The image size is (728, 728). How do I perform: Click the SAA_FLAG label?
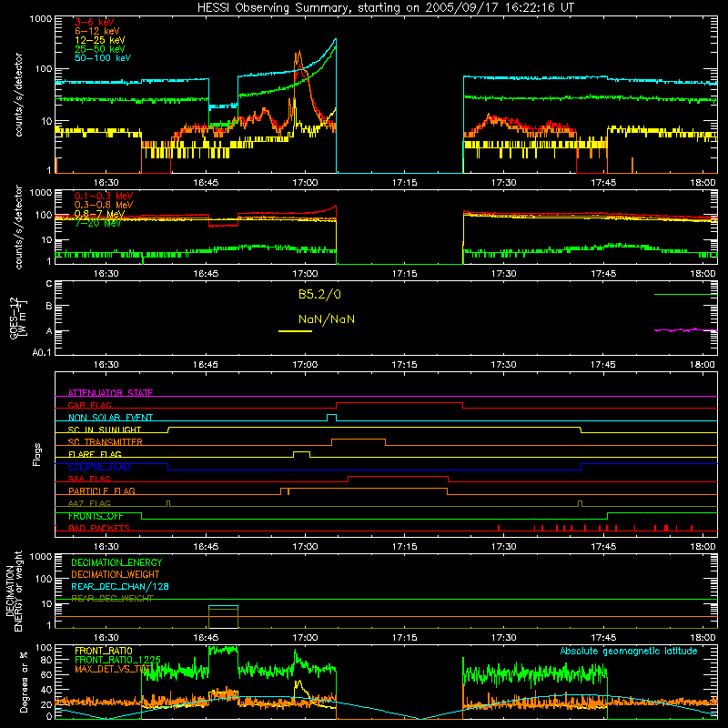[x=89, y=479]
